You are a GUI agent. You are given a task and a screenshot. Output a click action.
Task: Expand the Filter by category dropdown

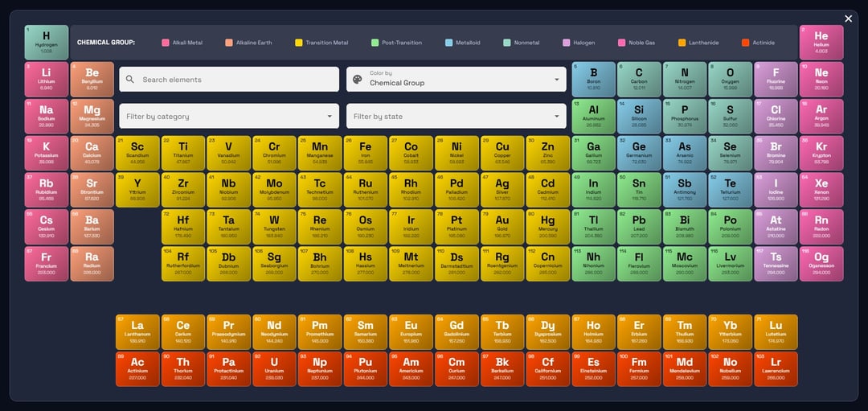coord(228,116)
